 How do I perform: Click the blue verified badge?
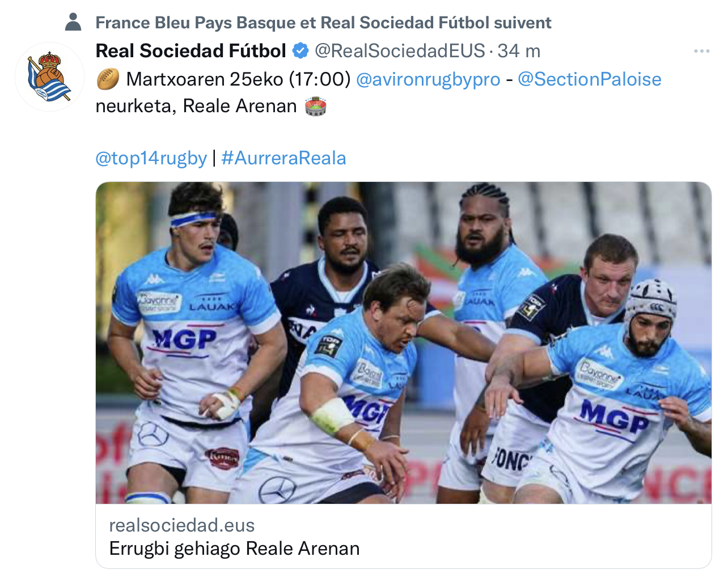(x=300, y=51)
